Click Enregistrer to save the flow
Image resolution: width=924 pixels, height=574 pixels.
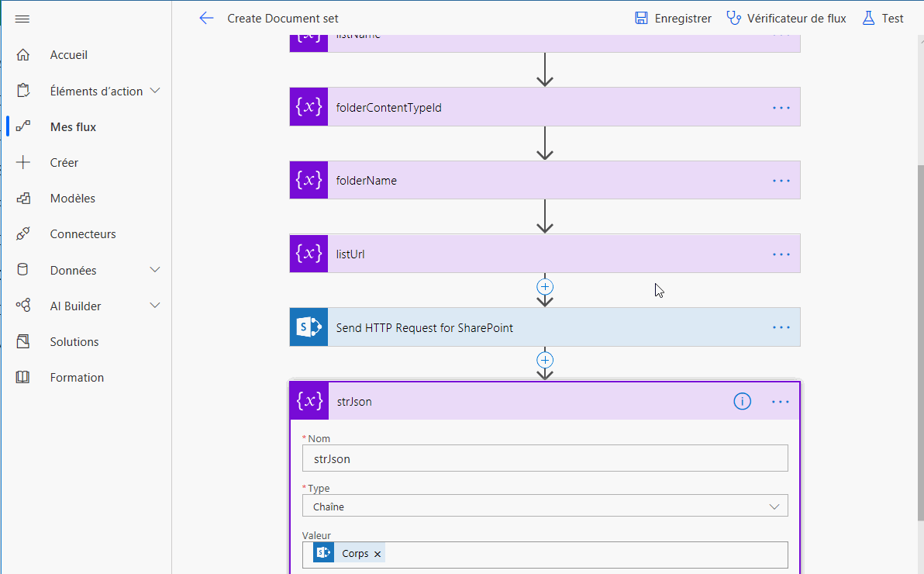673,19
